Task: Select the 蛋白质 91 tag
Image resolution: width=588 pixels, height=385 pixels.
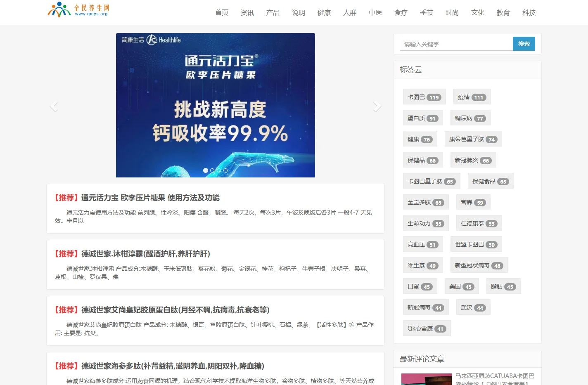Action: 423,118
